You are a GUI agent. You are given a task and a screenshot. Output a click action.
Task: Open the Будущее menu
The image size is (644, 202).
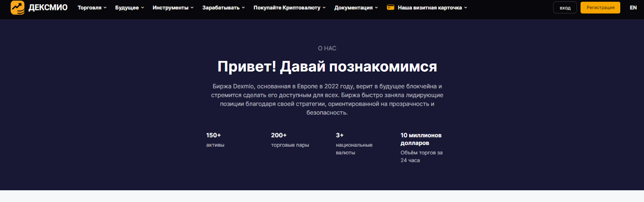(x=127, y=8)
